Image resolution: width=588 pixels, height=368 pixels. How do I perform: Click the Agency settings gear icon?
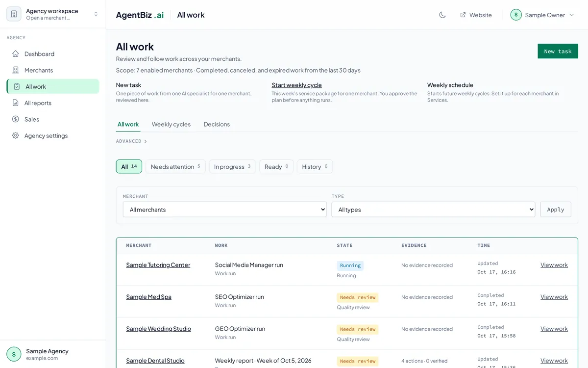click(16, 135)
